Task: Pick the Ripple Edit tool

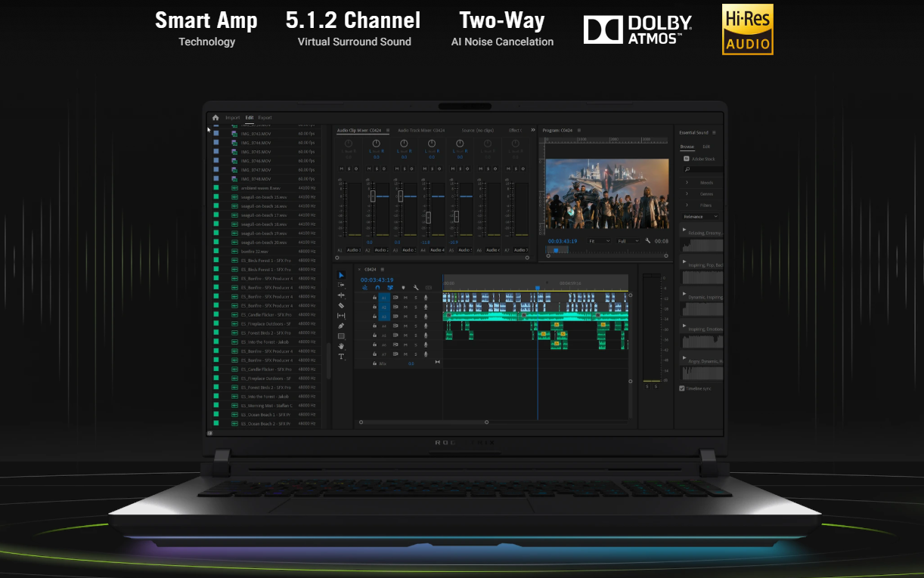Action: coord(341,295)
